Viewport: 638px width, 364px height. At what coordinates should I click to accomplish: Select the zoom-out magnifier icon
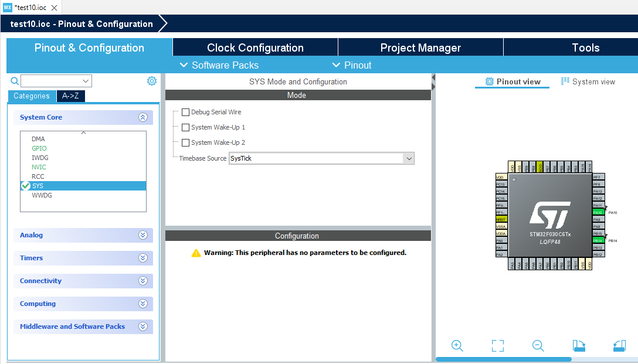point(538,346)
